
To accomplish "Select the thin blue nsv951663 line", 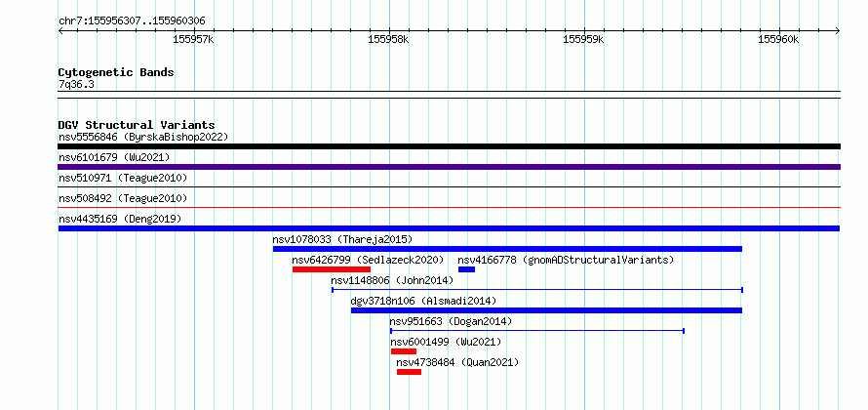I will click(x=537, y=331).
